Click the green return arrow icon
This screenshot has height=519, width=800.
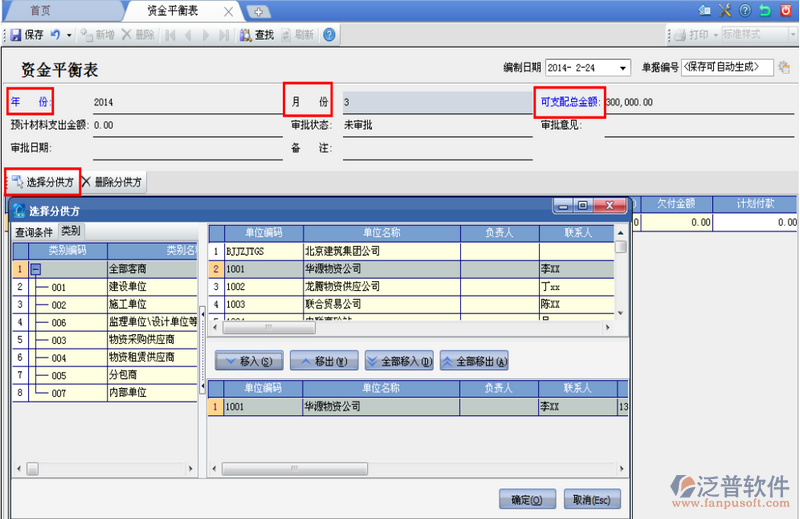[765, 10]
